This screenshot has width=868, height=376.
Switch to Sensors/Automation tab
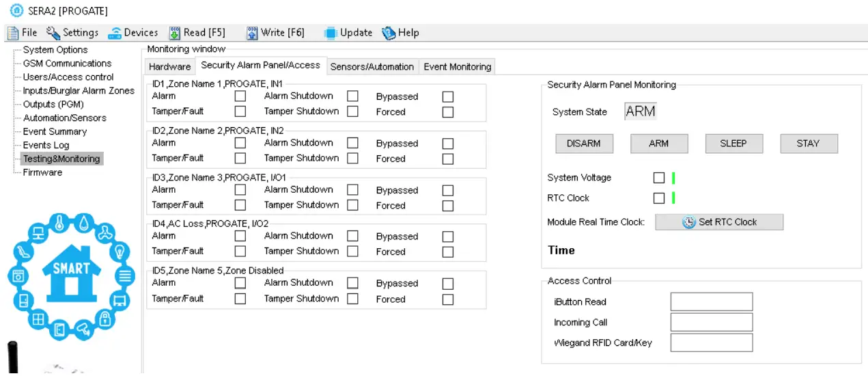[x=372, y=66]
